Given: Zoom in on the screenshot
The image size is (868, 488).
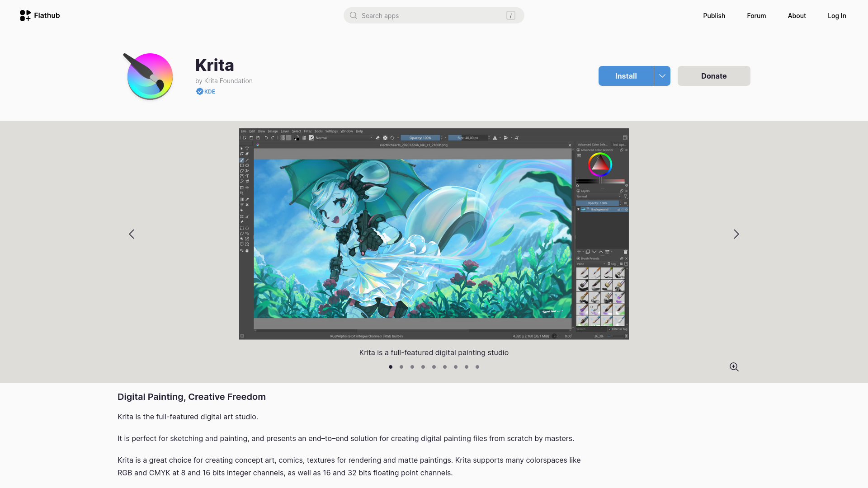Looking at the screenshot, I should [x=734, y=367].
